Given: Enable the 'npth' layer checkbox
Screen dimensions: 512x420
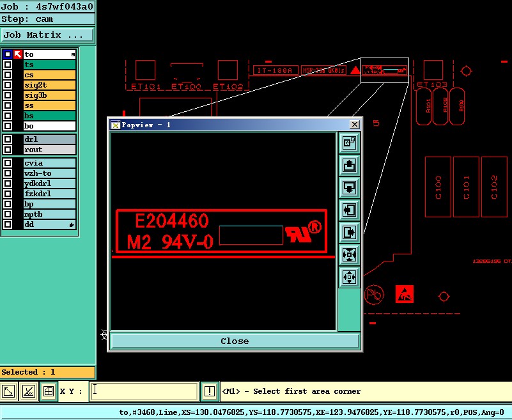Looking at the screenshot, I should [x=8, y=214].
